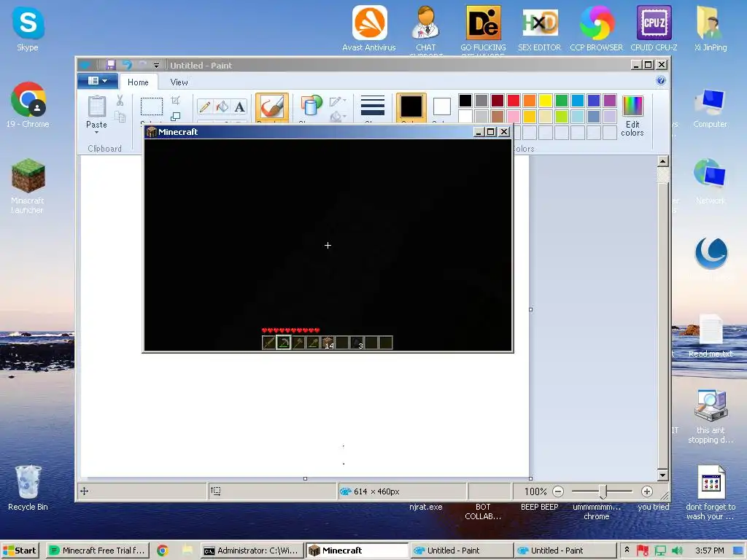Show hidden system tray icons arrow
The width and height of the screenshot is (747, 560).
click(627, 550)
